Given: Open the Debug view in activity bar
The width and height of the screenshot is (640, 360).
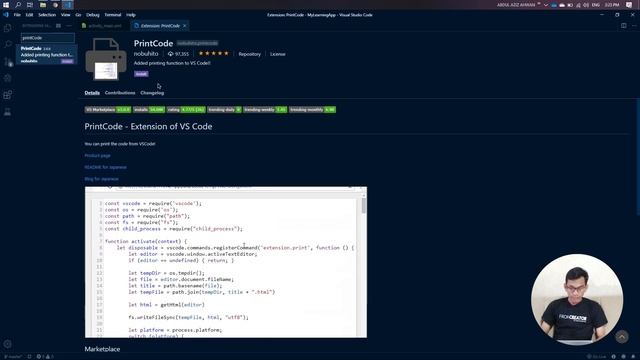Looking at the screenshot, I should [x=7, y=78].
